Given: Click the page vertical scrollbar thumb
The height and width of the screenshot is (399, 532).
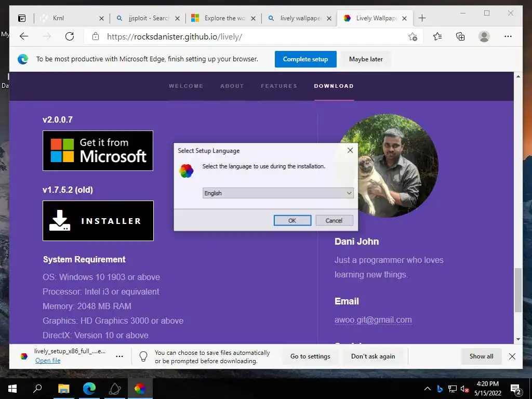Looking at the screenshot, I should (518, 290).
